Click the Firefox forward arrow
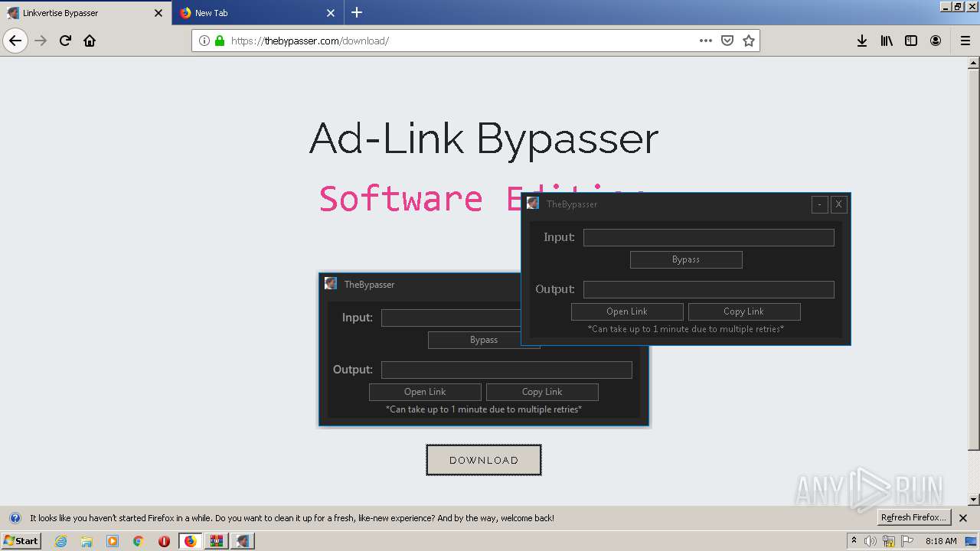 click(41, 41)
